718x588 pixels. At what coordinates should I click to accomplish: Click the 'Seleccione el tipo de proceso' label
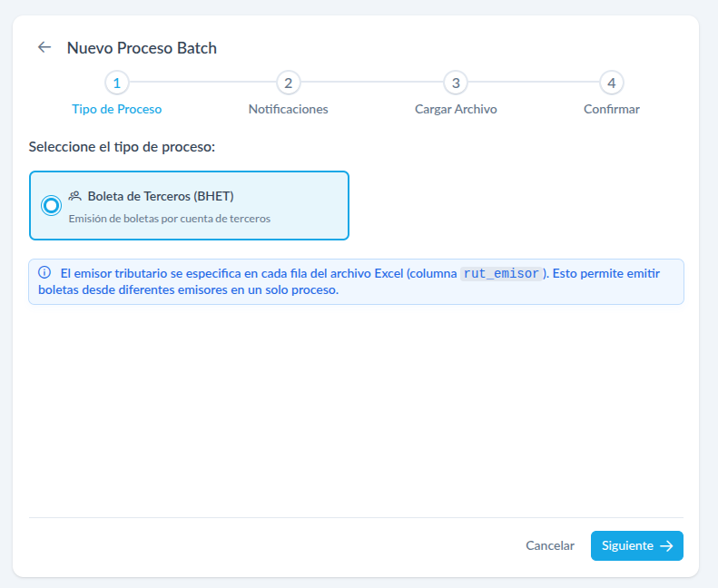click(122, 146)
